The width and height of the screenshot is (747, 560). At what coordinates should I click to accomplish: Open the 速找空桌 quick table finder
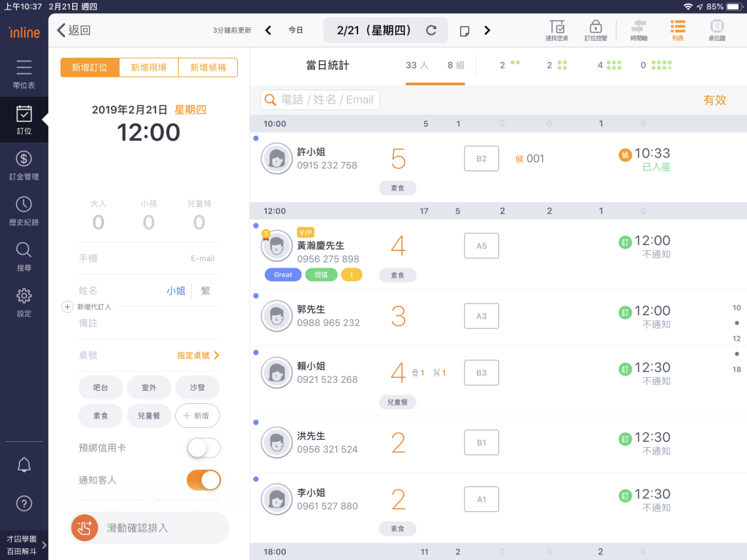coord(557,30)
